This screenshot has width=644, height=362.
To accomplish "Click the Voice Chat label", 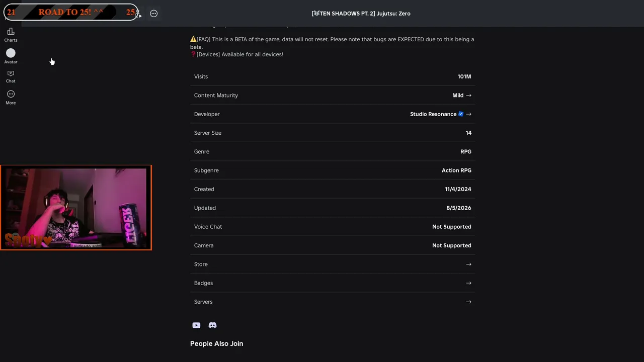I will click(x=208, y=227).
